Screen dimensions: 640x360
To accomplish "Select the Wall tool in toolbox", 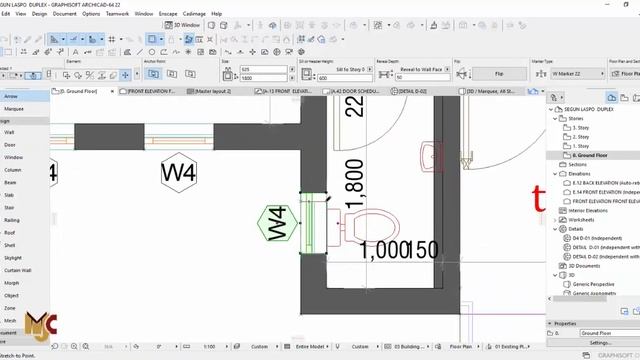I will click(x=9, y=132).
